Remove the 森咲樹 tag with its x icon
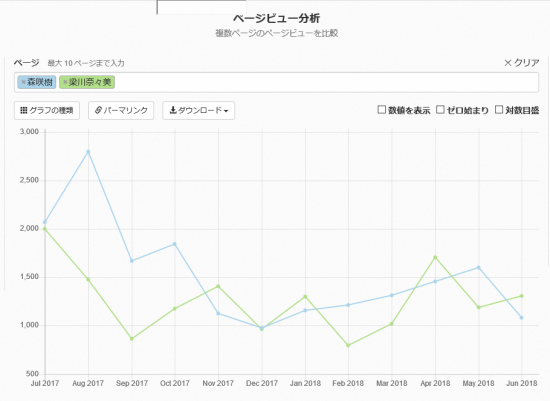The image size is (550, 401). click(24, 82)
